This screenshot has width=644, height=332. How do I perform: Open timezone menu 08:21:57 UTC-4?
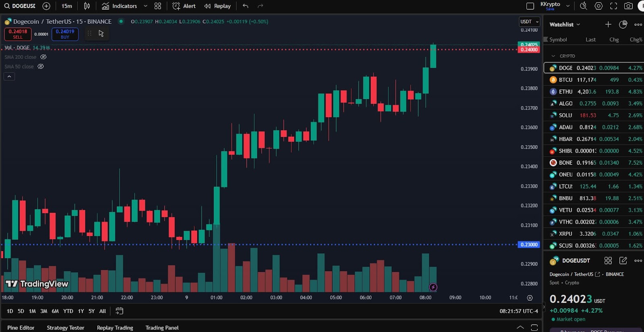(x=519, y=311)
